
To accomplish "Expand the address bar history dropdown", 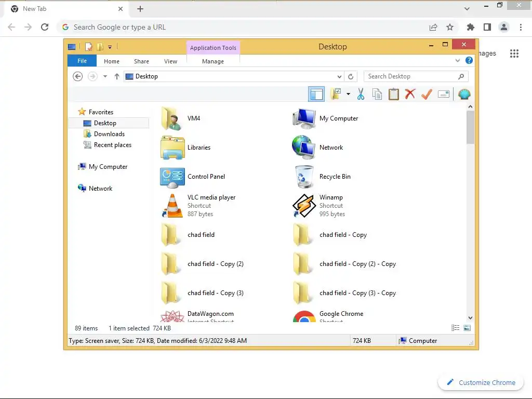I will tap(339, 77).
